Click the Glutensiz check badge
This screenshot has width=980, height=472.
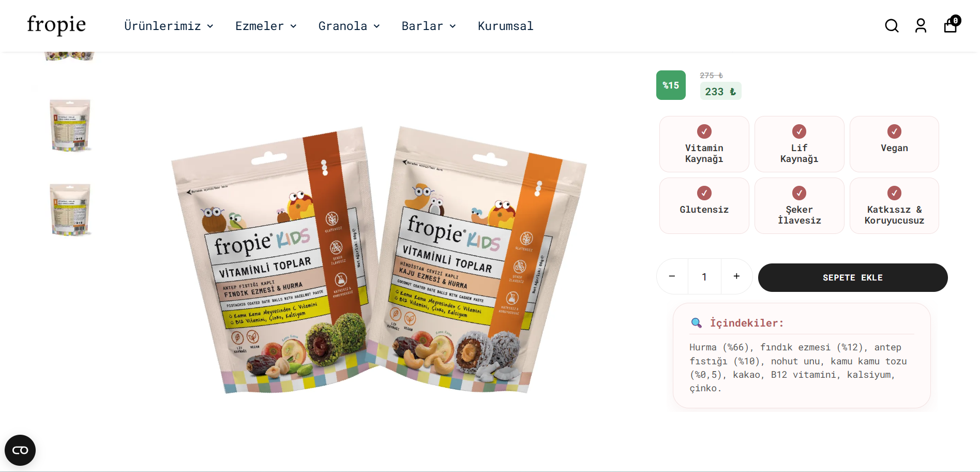[704, 205]
